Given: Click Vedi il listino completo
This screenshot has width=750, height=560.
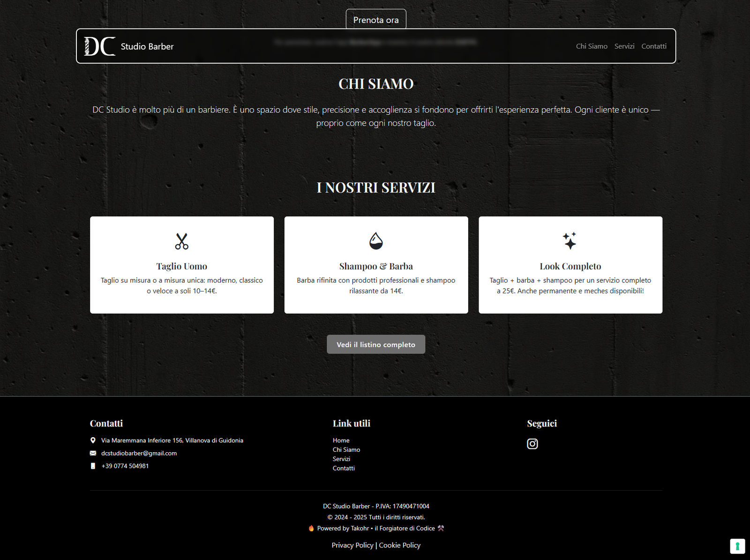Looking at the screenshot, I should coord(376,344).
